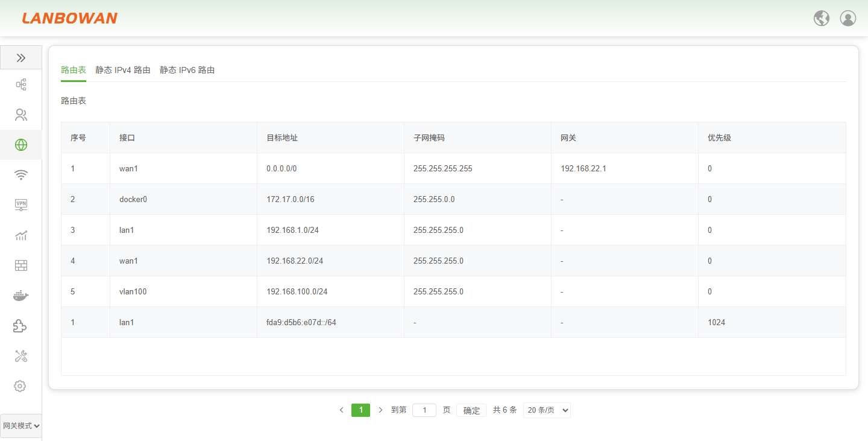Select the docker0 interface cell
This screenshot has width=868, height=441.
pyautogui.click(x=183, y=199)
